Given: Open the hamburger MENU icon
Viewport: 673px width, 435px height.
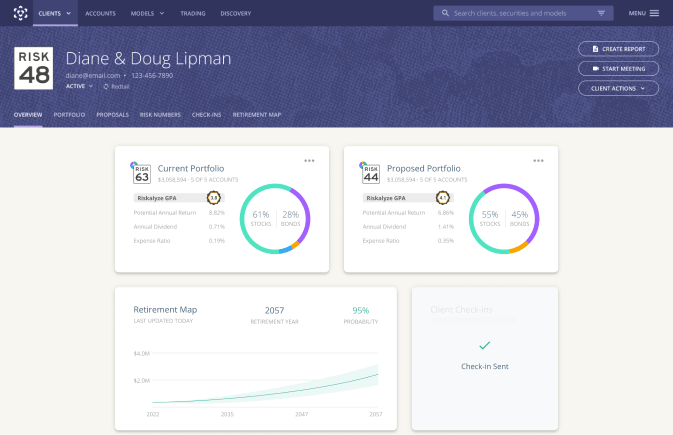Looking at the screenshot, I should click(654, 13).
